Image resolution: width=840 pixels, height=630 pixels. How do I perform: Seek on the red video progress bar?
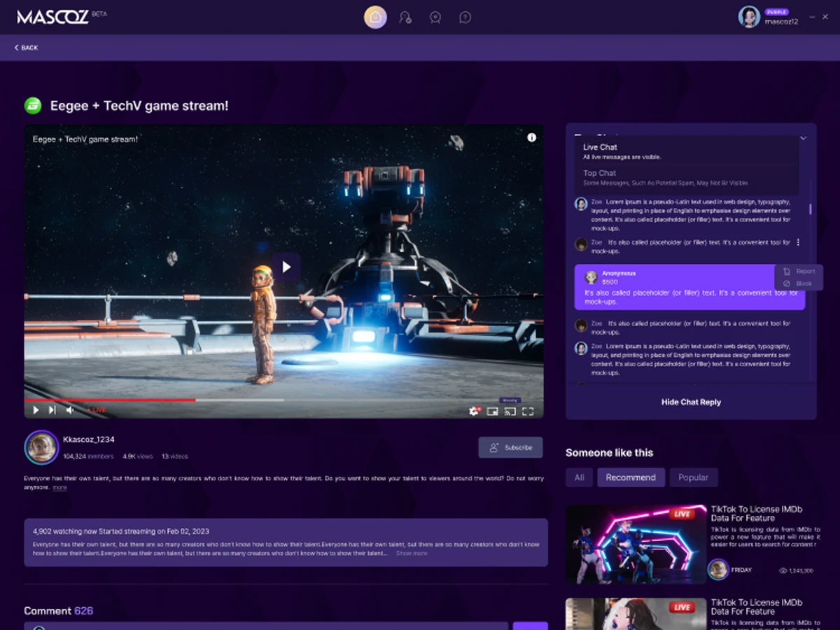[110, 400]
